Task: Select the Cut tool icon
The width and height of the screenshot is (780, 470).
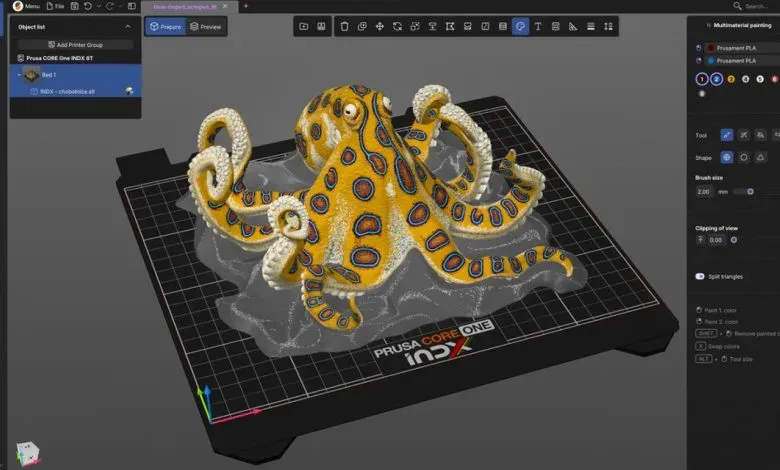Action: [450, 26]
